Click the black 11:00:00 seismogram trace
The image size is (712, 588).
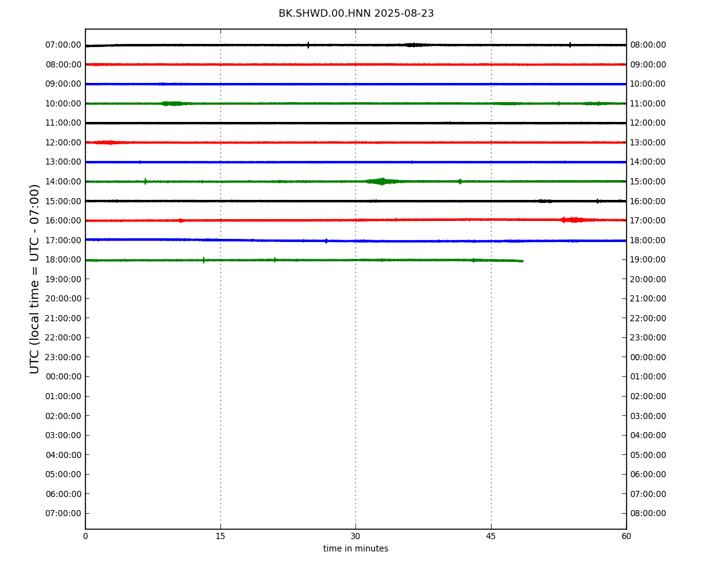click(x=355, y=123)
